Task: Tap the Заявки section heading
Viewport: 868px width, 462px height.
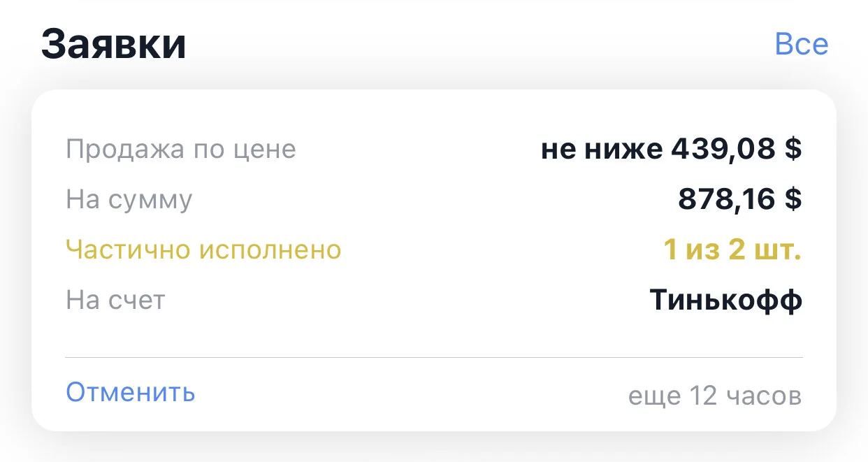Action: (114, 44)
